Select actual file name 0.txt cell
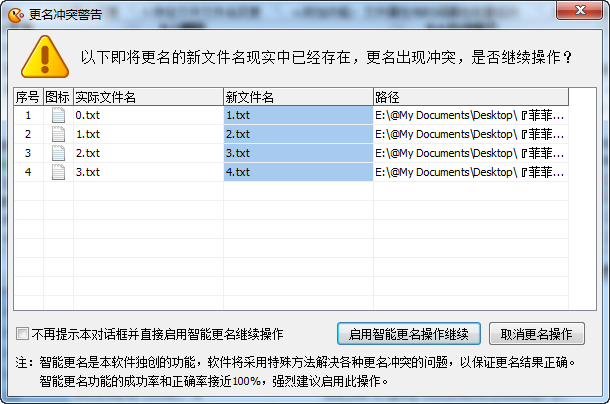Screen dimensions: 610x404 click(148, 115)
